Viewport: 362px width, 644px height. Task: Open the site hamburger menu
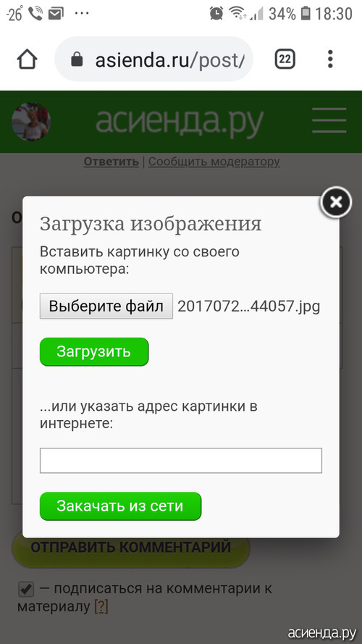pos(329,120)
